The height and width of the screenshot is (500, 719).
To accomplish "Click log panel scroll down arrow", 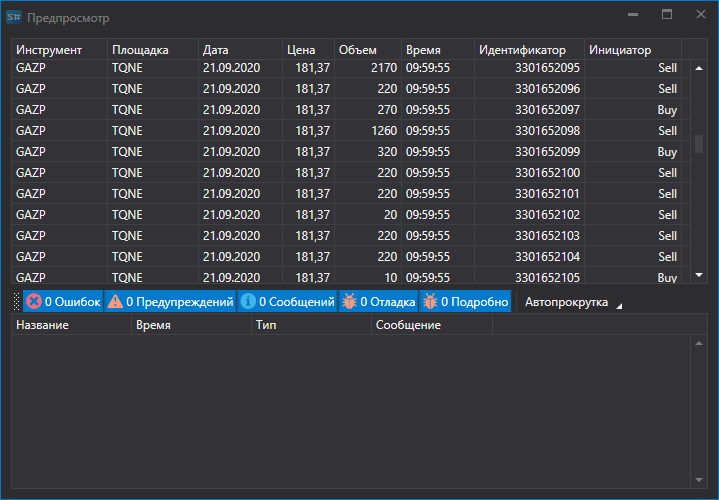I will click(x=699, y=480).
